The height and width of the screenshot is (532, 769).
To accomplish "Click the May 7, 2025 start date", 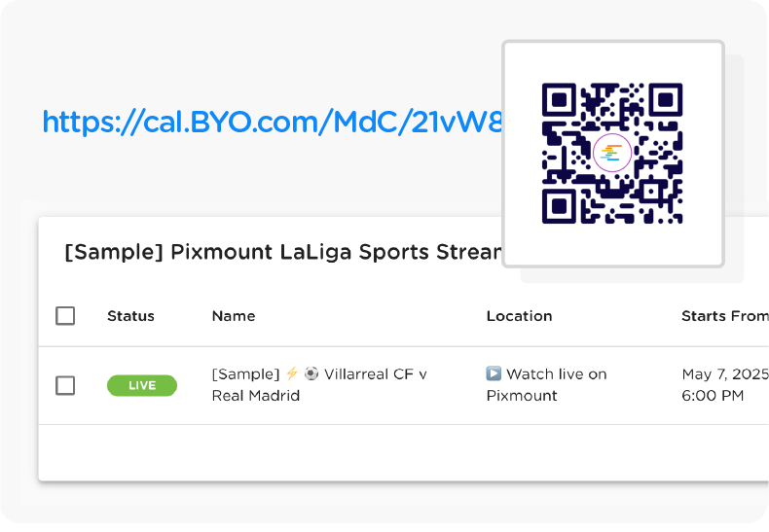I will pos(725,374).
